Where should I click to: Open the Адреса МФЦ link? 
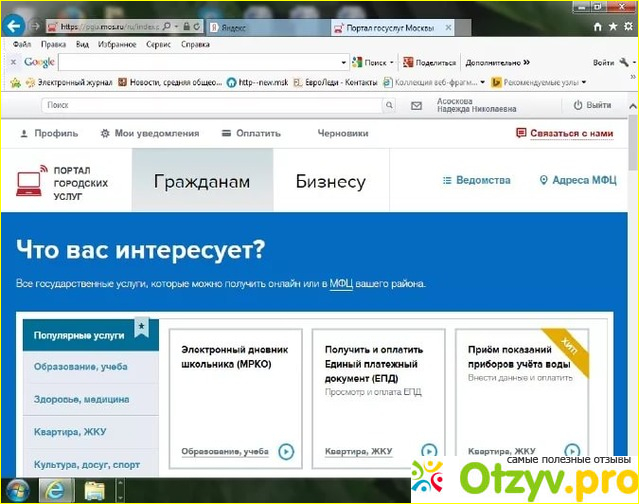pyautogui.click(x=577, y=181)
